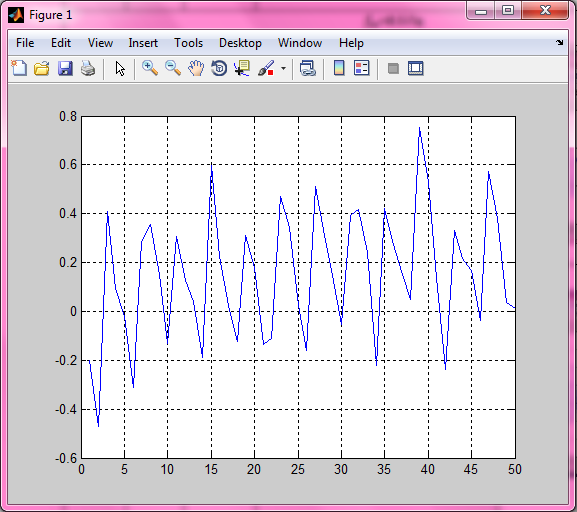Enable the Pan hand tool

tap(196, 68)
